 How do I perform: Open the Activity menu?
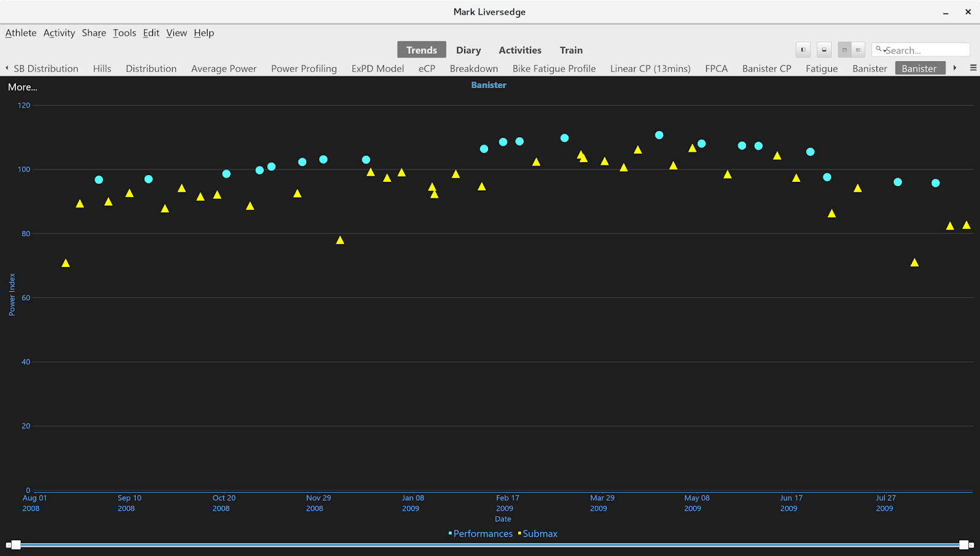(59, 33)
